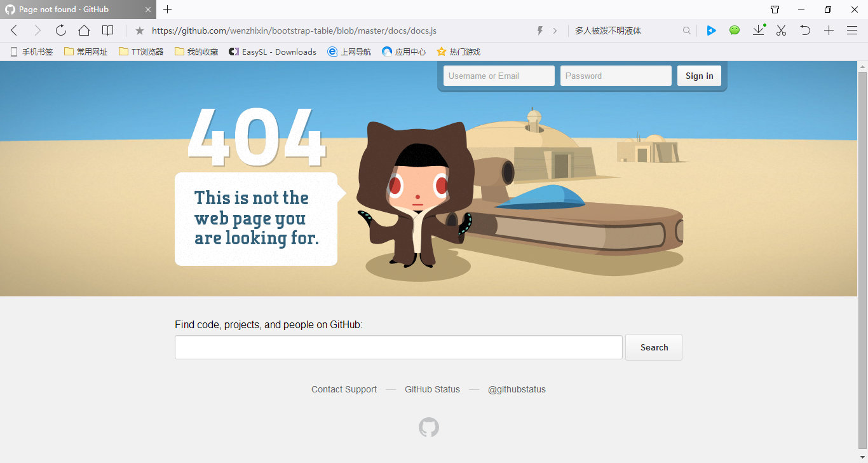The height and width of the screenshot is (463, 868).
Task: Open the green WeChat chat icon
Action: (735, 31)
